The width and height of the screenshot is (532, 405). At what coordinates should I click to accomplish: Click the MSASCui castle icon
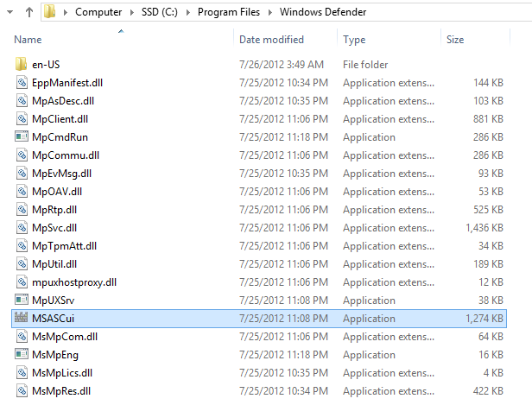[x=21, y=318]
